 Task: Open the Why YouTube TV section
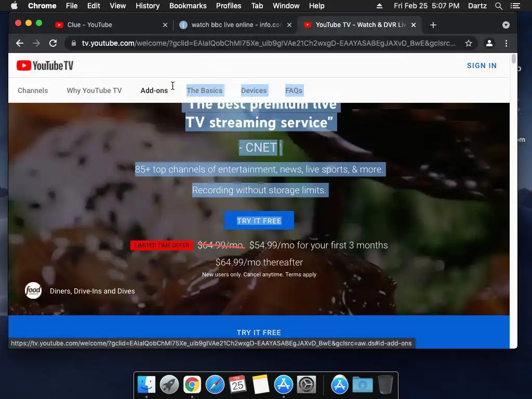pyautogui.click(x=95, y=90)
